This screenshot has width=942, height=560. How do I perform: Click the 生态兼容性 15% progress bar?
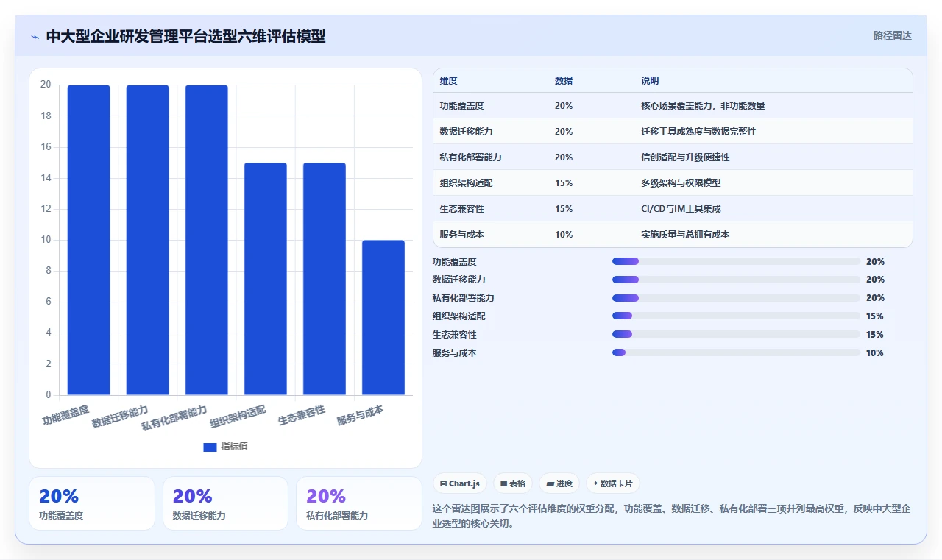[736, 335]
